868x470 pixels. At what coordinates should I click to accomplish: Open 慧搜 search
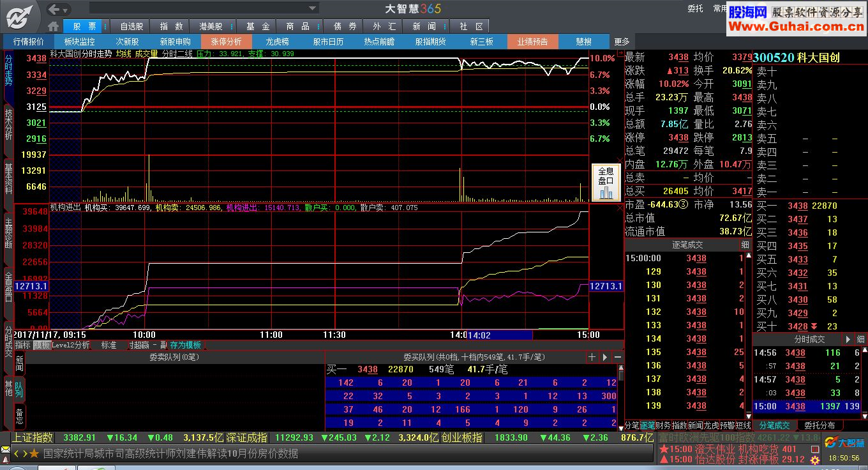(x=583, y=42)
